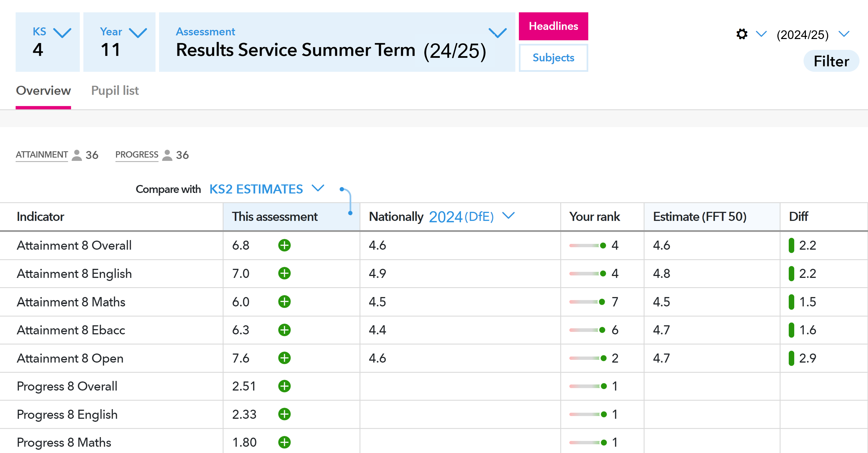Open the KS key stage dropdown
The width and height of the screenshot is (868, 453).
tap(47, 42)
